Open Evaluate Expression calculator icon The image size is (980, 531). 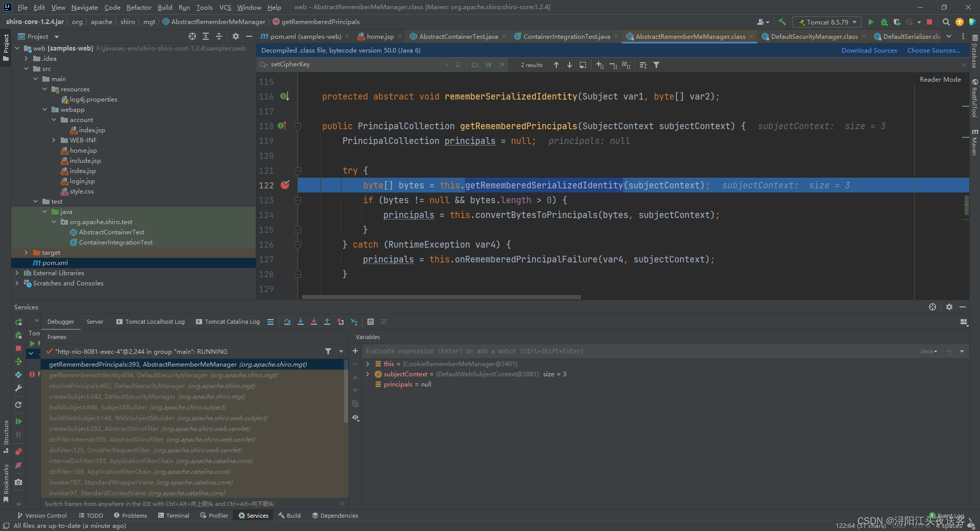371,322
